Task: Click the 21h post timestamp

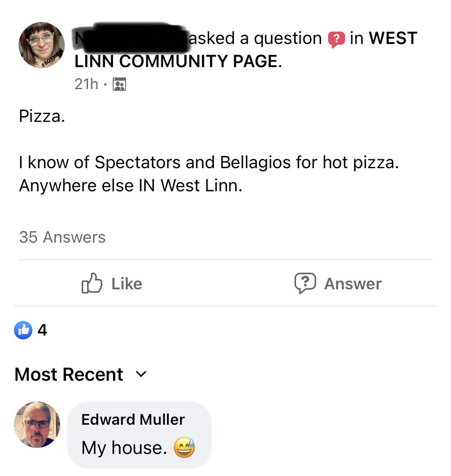Action: tap(86, 84)
